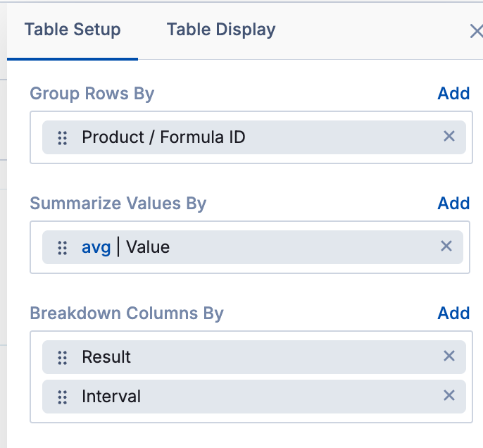Screen dimensions: 483x448
Task: Close the table settings panel
Action: (x=476, y=31)
